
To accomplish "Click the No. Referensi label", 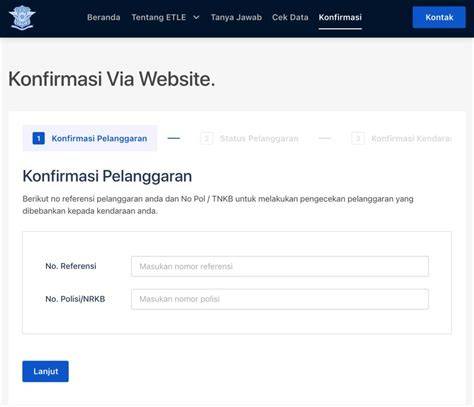I will pos(71,266).
